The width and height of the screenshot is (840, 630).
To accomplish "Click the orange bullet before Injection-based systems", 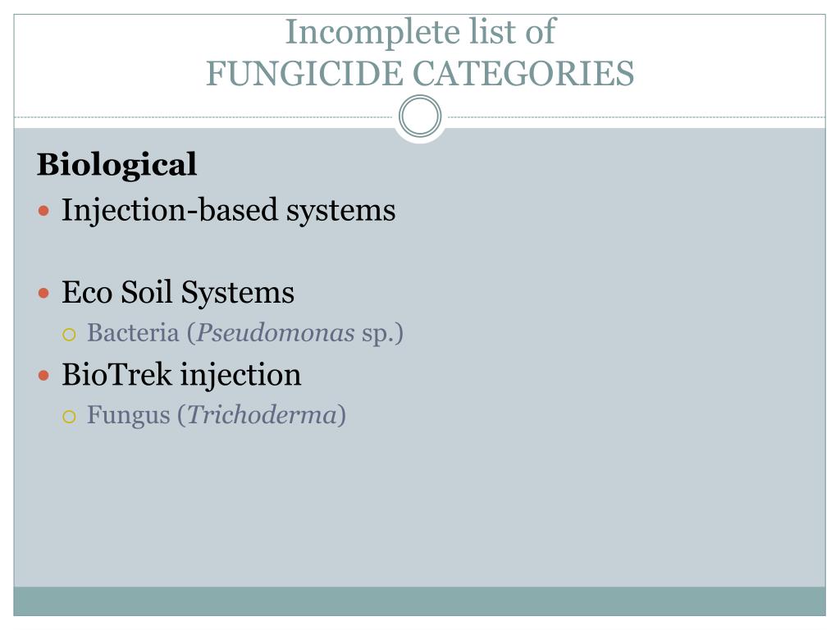I will tap(44, 211).
